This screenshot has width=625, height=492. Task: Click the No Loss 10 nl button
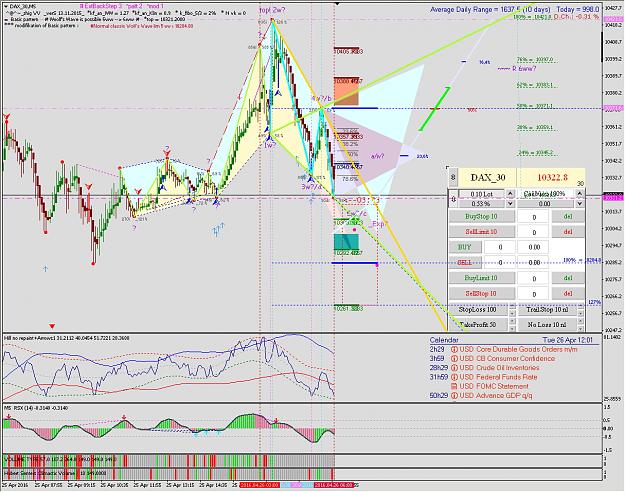coord(547,325)
